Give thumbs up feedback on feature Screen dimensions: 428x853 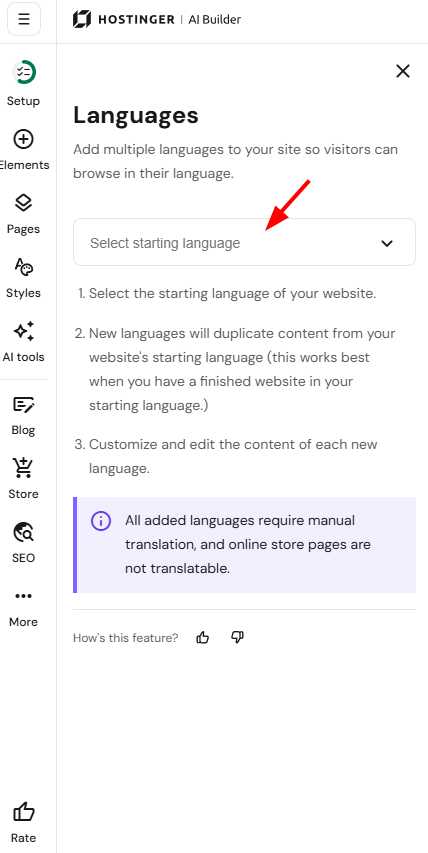point(203,638)
